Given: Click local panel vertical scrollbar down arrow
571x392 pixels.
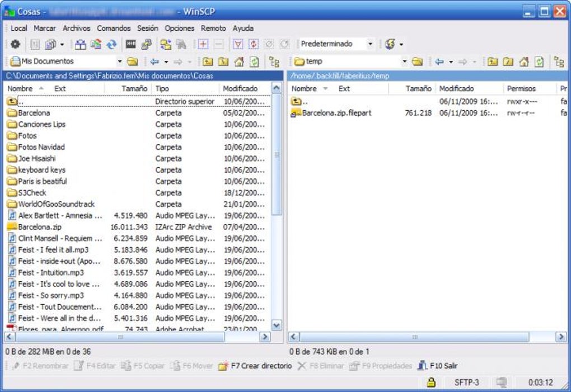Looking at the screenshot, I should click(277, 325).
